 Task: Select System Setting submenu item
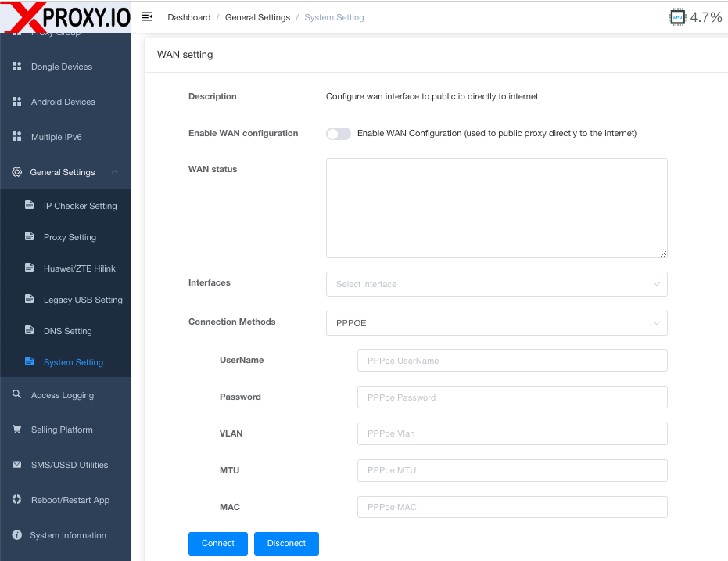coord(66,362)
